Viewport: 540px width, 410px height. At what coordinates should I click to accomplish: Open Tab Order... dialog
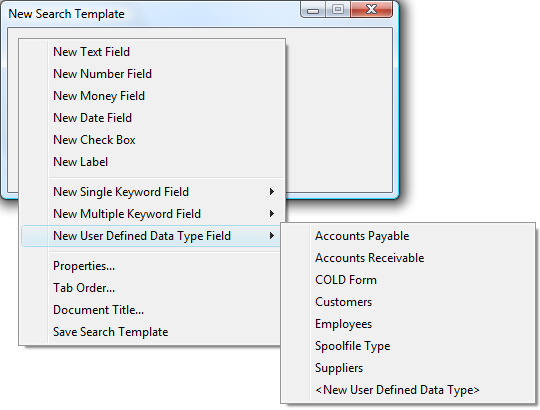152,288
